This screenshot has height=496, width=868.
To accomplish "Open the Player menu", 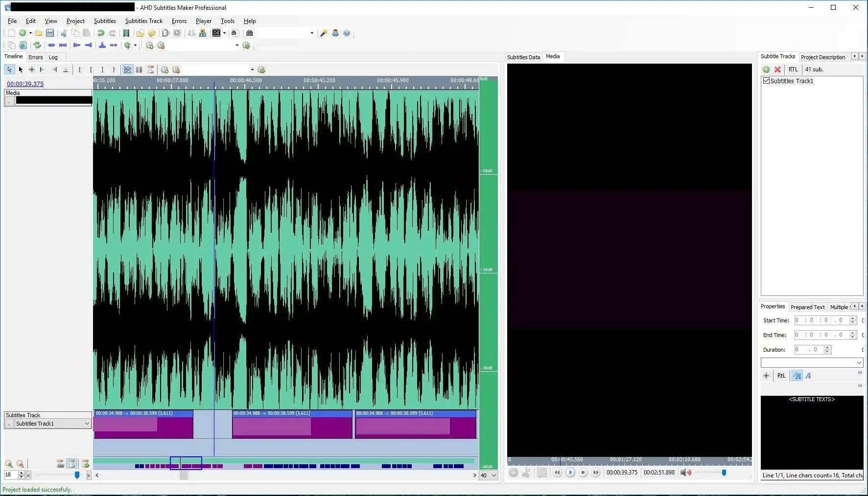I will point(203,21).
